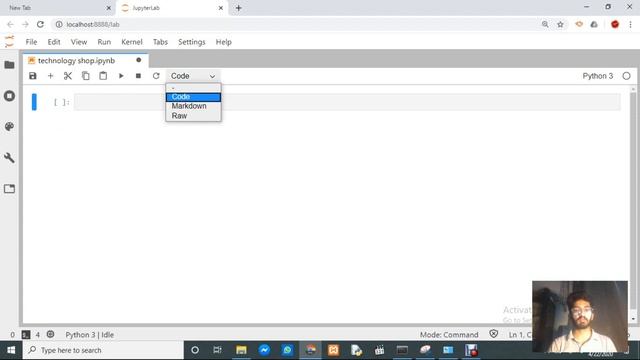640x360 pixels.
Task: Open the File menu
Action: [x=31, y=42]
